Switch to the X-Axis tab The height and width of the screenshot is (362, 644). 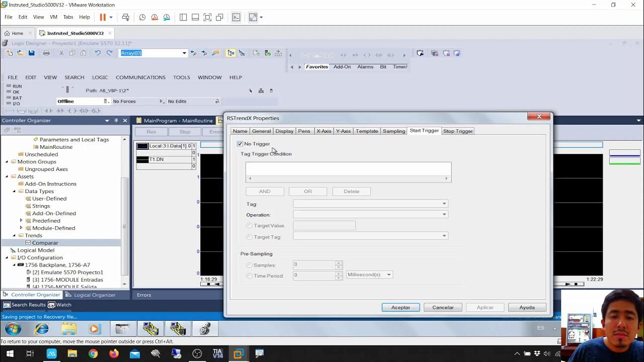click(324, 131)
